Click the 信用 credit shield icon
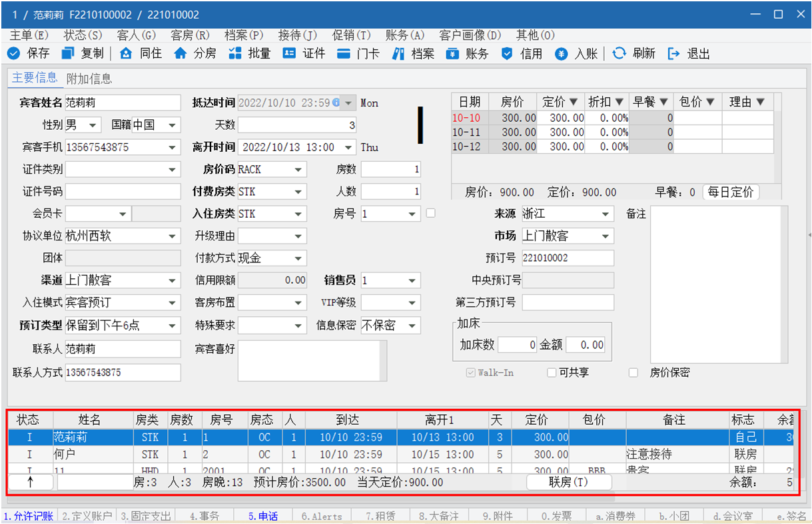This screenshot has width=812, height=524. [x=507, y=54]
